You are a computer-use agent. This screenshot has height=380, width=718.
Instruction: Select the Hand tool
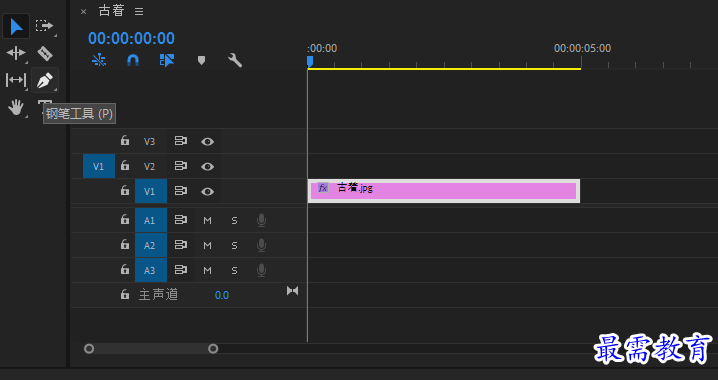[x=16, y=108]
